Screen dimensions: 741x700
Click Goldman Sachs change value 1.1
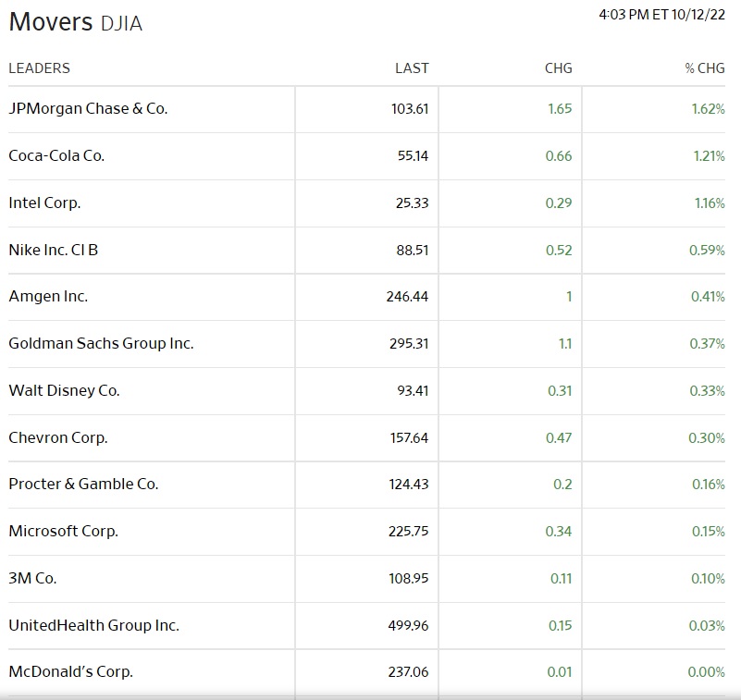pyautogui.click(x=565, y=343)
